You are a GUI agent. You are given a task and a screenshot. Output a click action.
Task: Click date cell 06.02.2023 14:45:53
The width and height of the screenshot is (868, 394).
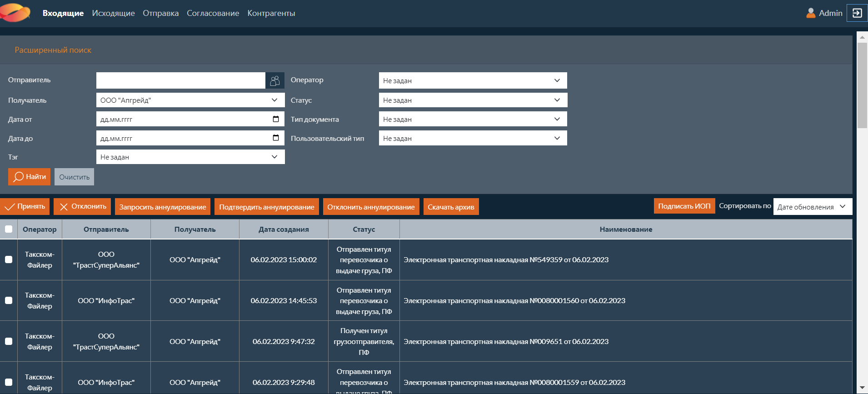click(x=284, y=300)
